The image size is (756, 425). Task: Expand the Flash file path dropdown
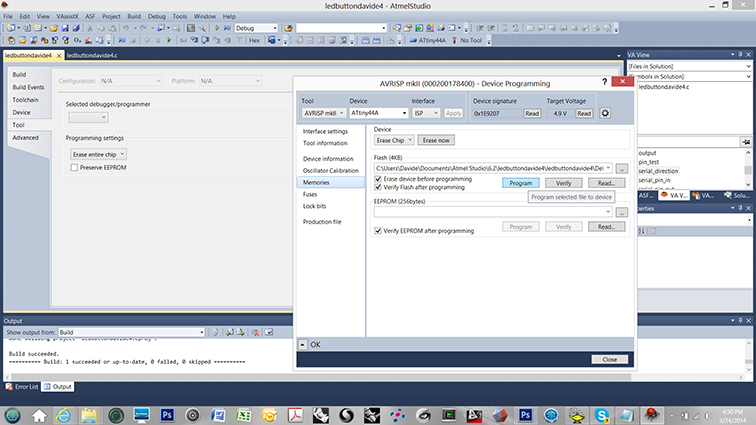pos(608,168)
